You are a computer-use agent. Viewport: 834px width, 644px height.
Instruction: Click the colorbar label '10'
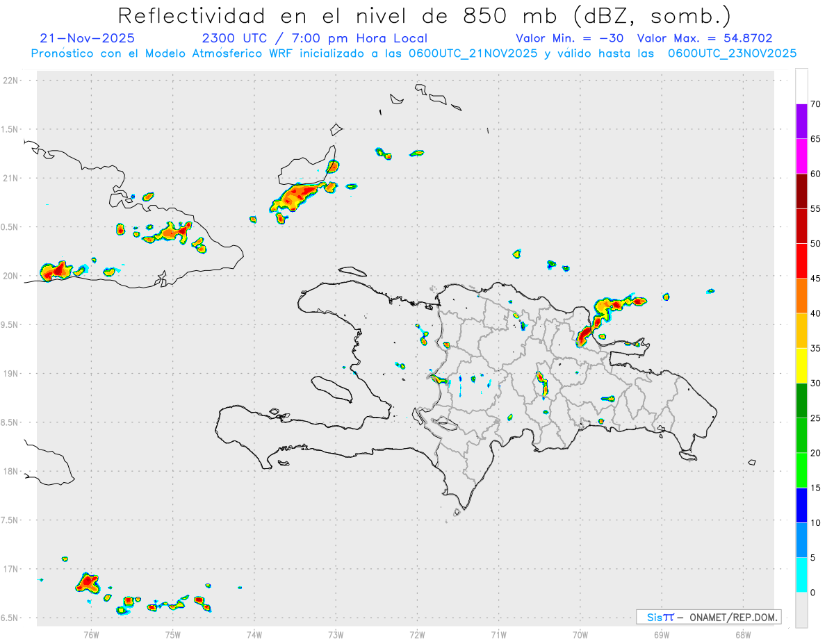click(x=815, y=523)
